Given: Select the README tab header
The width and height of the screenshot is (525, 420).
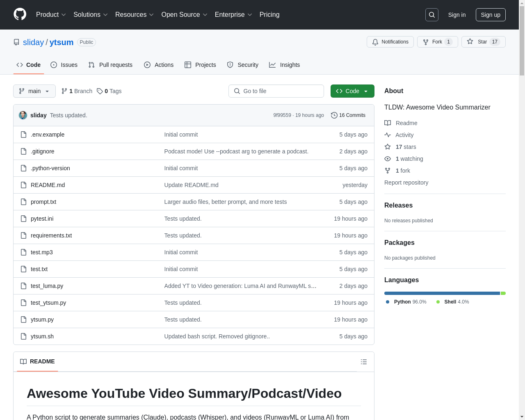Looking at the screenshot, I should 37,361.
